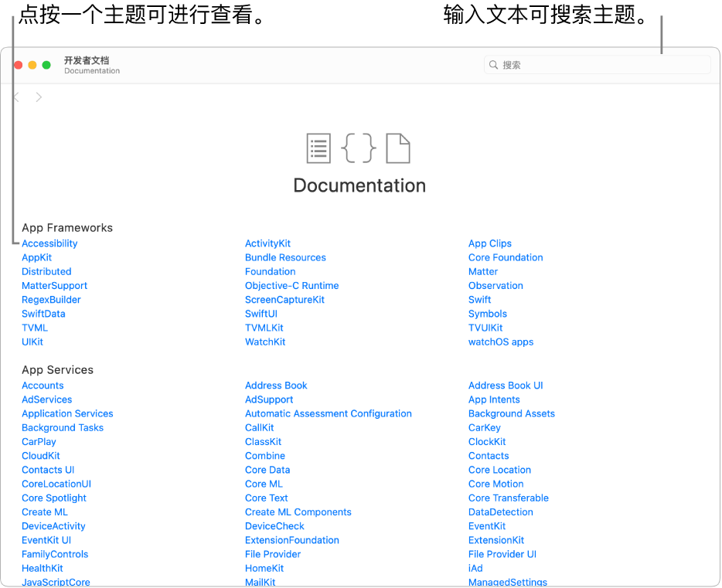
Task: Select the File Provider link
Action: point(273,555)
